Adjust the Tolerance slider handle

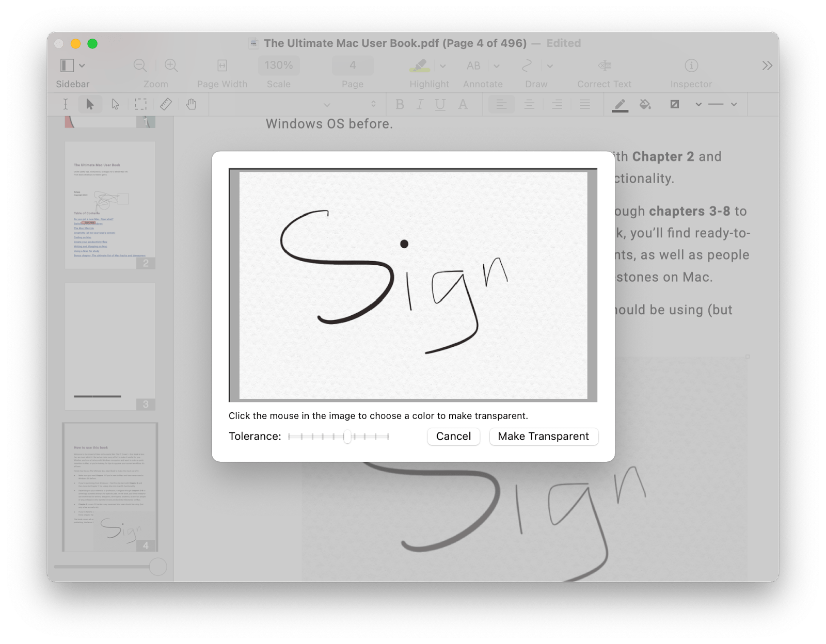coord(347,437)
